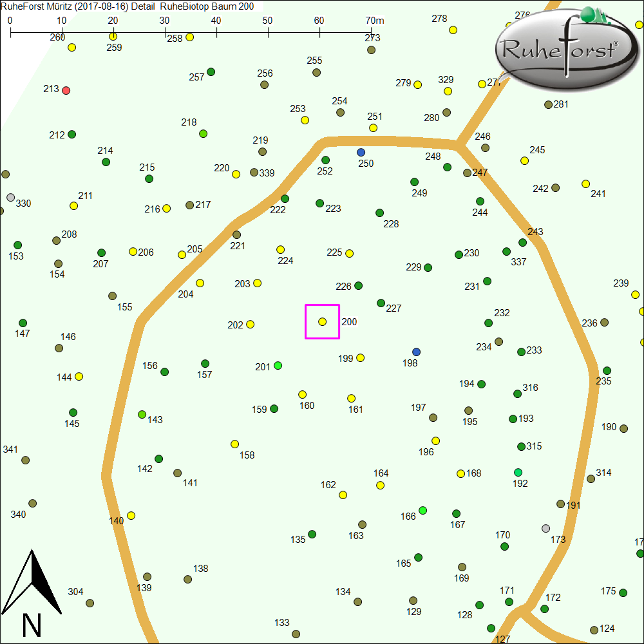Pick the light green tree marker 201
644x644 pixels.
click(x=278, y=366)
